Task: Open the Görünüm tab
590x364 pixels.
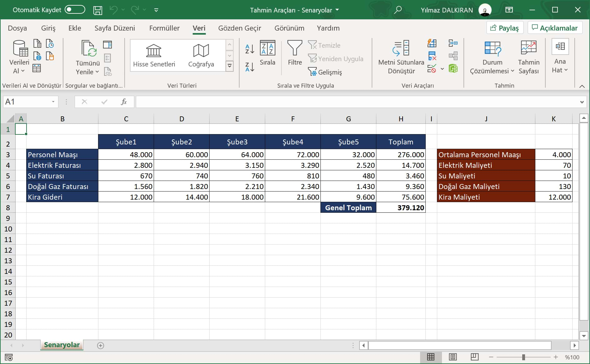Action: pyautogui.click(x=289, y=28)
